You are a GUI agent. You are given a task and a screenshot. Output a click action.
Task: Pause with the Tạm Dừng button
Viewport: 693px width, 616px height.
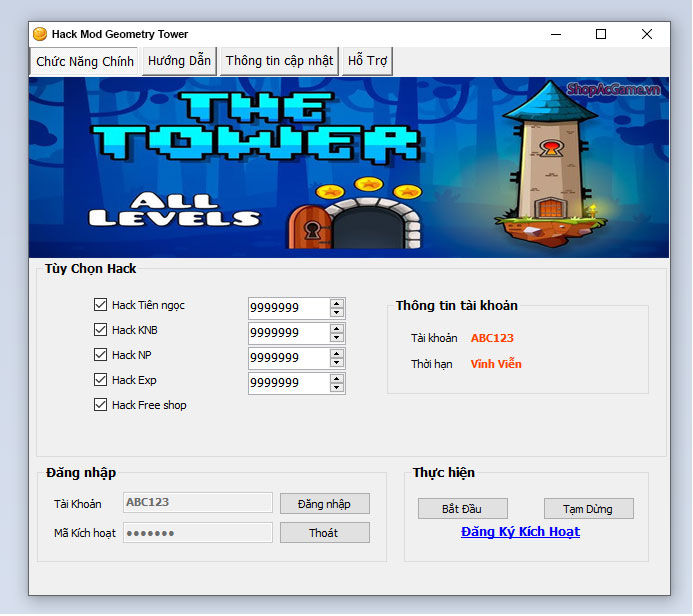589,509
